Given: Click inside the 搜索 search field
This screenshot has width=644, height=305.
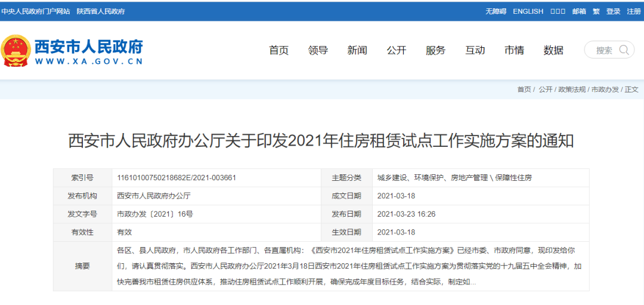Looking at the screenshot, I should click(x=603, y=50).
